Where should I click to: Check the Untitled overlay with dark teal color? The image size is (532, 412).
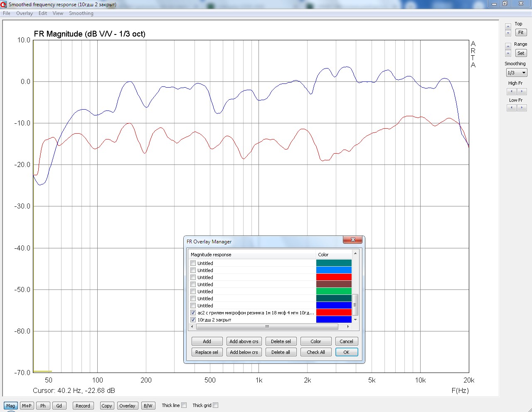pyautogui.click(x=193, y=299)
